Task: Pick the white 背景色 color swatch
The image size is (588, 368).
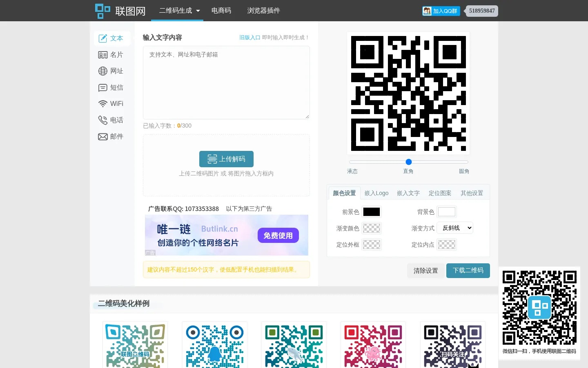Action: [447, 212]
